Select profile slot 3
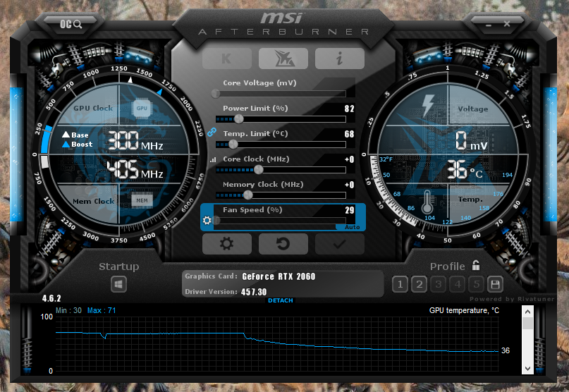Screen dimensions: 569x392 click(439, 284)
